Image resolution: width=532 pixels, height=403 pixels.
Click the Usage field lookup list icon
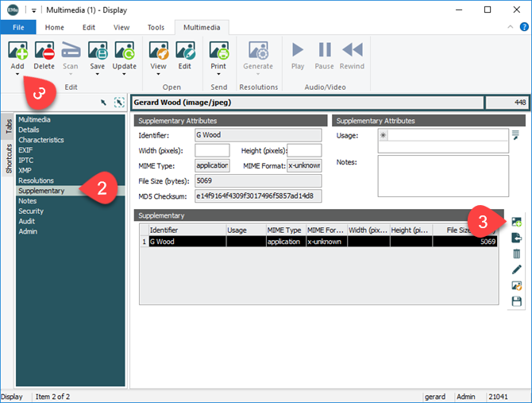(515, 134)
